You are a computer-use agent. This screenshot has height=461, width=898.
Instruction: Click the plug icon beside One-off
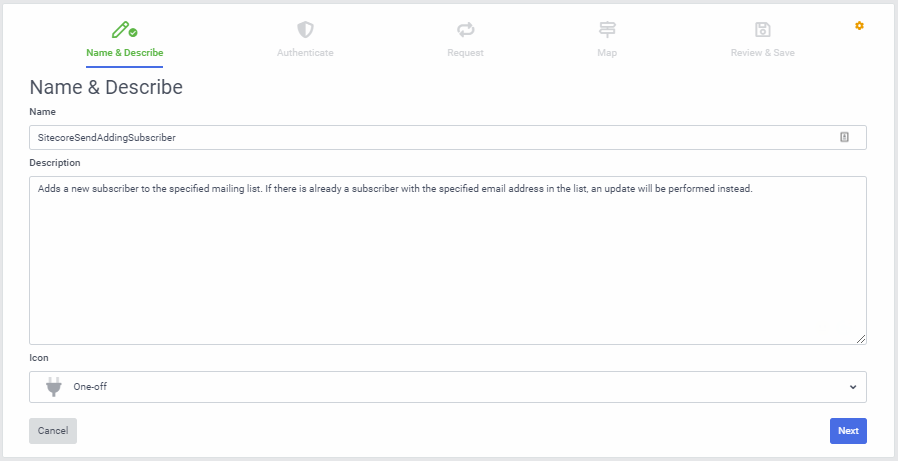click(54, 386)
